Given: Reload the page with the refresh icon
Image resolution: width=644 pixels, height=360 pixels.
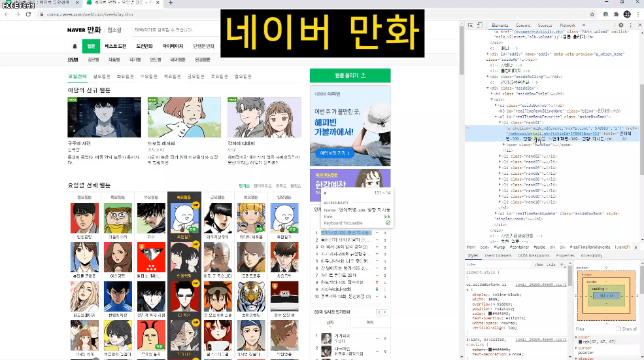Looking at the screenshot, I should (28, 14).
